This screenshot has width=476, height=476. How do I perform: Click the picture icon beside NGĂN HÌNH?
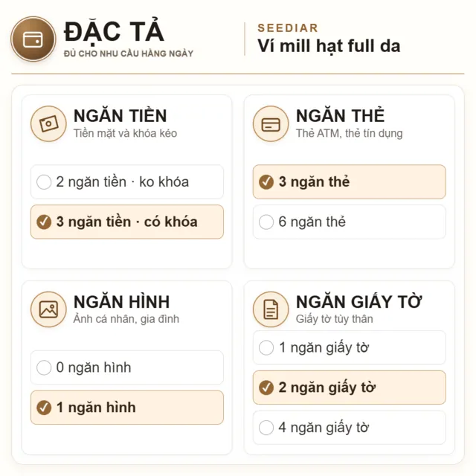tap(48, 309)
